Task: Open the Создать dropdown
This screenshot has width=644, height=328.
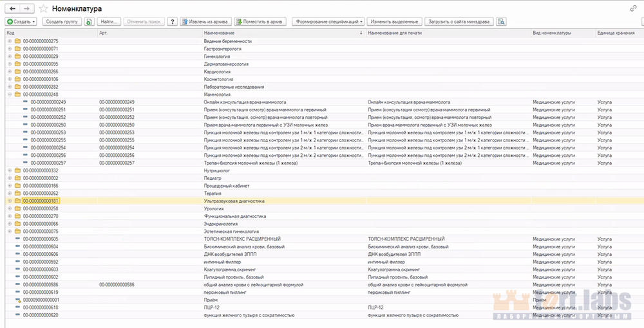Action: pos(21,21)
